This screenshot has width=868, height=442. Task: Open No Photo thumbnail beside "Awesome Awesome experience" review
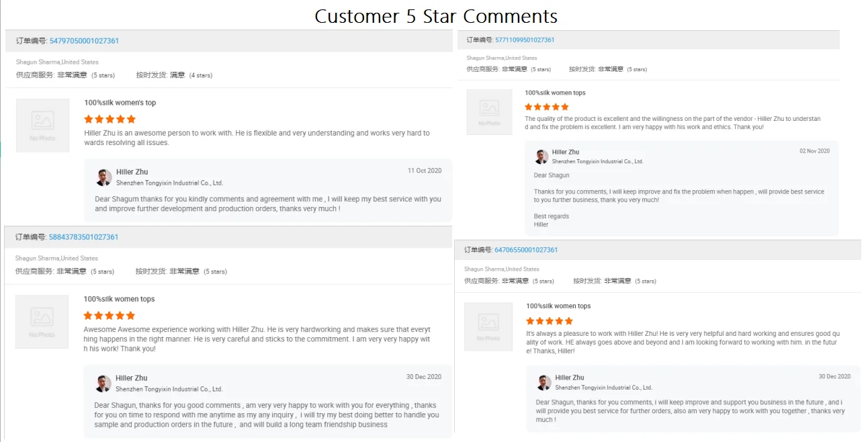click(42, 321)
